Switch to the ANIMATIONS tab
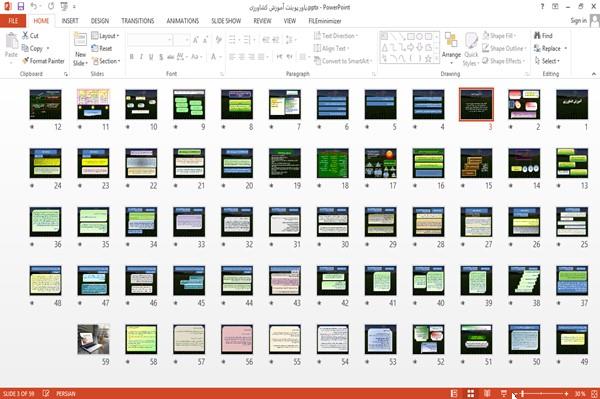The image size is (600, 399). click(183, 21)
